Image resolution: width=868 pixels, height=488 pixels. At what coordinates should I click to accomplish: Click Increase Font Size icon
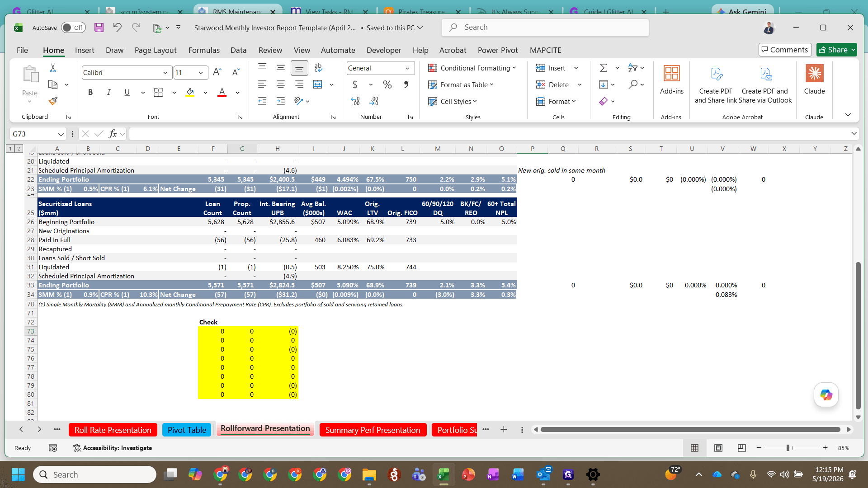point(217,72)
